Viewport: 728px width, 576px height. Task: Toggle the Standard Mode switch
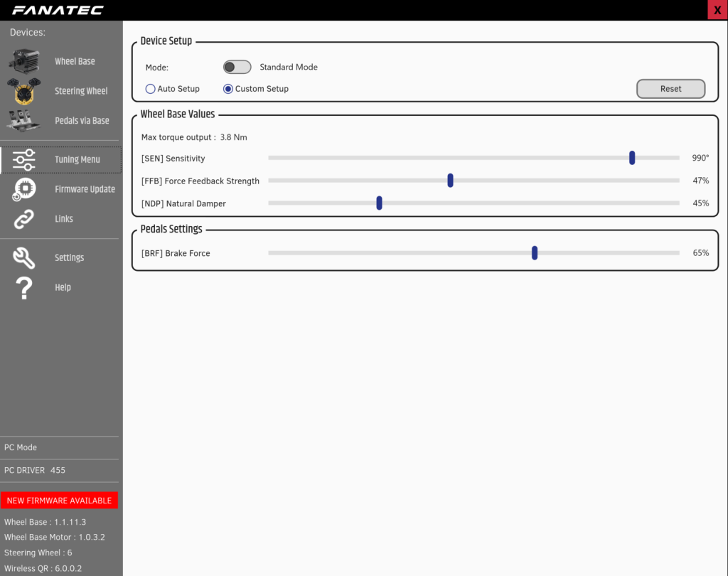point(237,67)
